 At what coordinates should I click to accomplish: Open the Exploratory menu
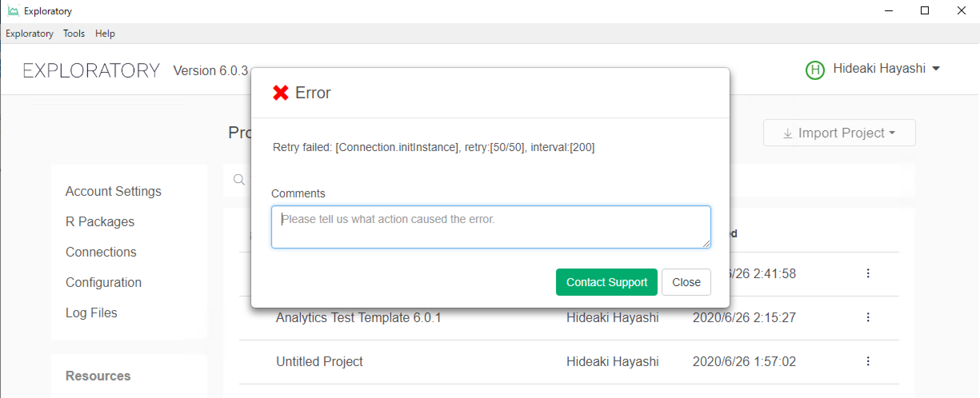tap(29, 34)
